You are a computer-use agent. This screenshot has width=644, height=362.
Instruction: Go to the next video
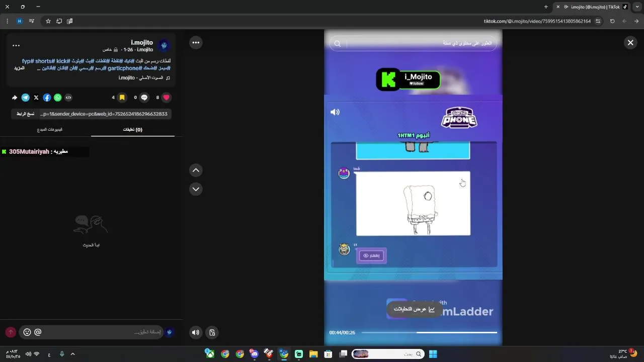[196, 189]
